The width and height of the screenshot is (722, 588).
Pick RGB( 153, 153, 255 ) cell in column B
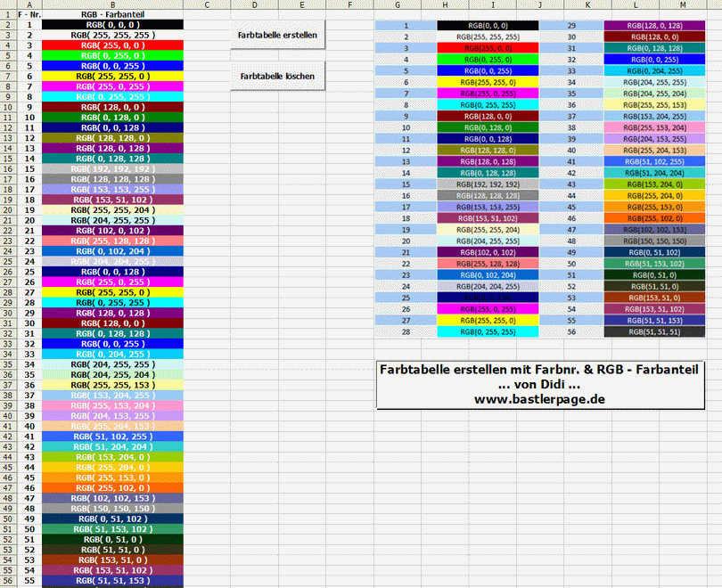click(x=113, y=190)
